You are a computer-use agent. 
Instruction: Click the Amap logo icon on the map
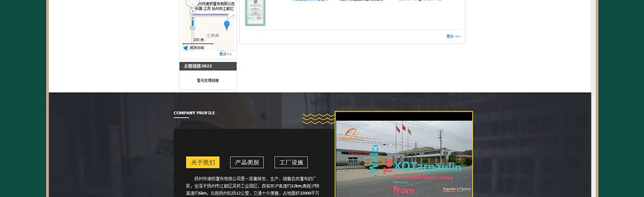coord(186,48)
